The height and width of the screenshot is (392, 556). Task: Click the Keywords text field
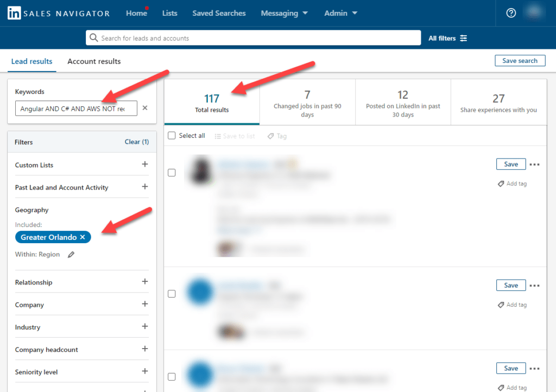[76, 108]
